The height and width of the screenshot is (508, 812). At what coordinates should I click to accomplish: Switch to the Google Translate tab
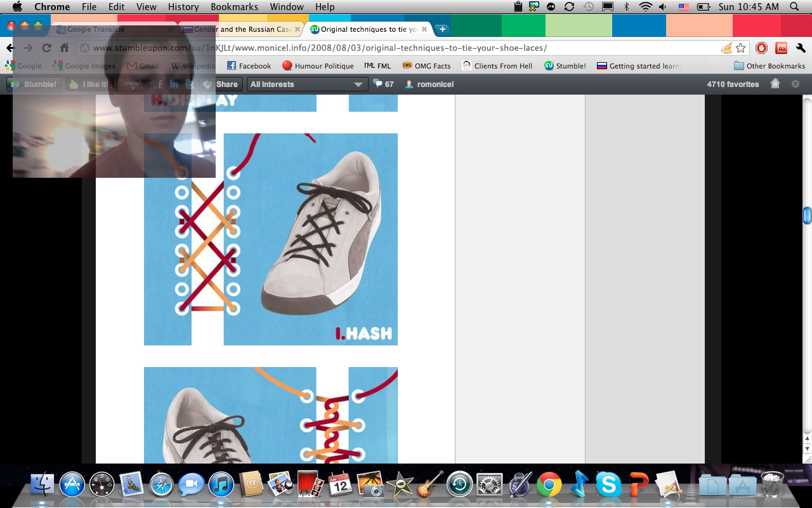tap(114, 29)
